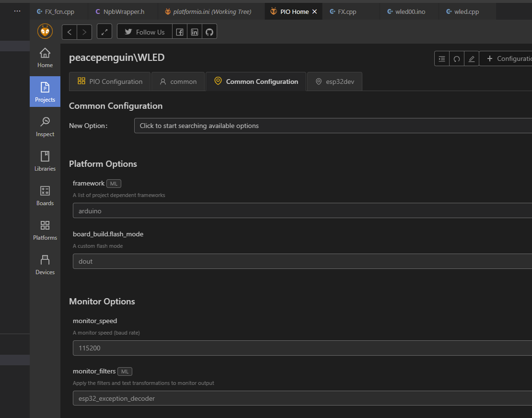
Task: Select the Common Configuration tab
Action: [x=256, y=81]
